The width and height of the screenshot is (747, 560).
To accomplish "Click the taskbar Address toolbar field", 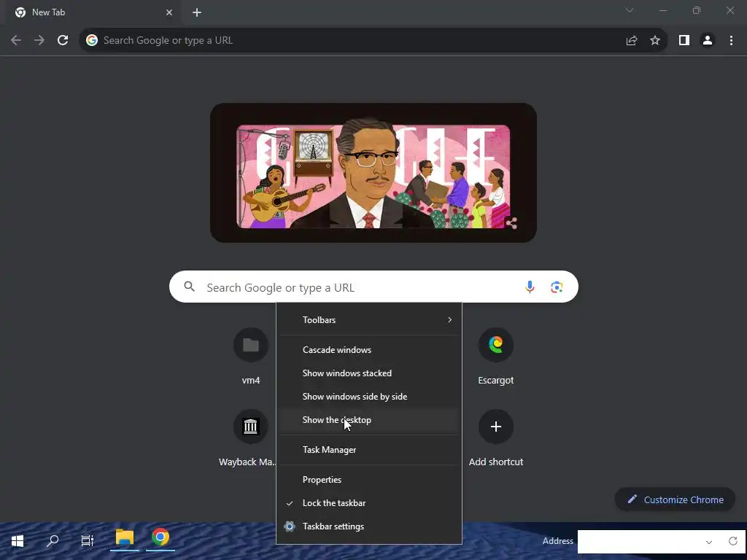I will pos(638,542).
